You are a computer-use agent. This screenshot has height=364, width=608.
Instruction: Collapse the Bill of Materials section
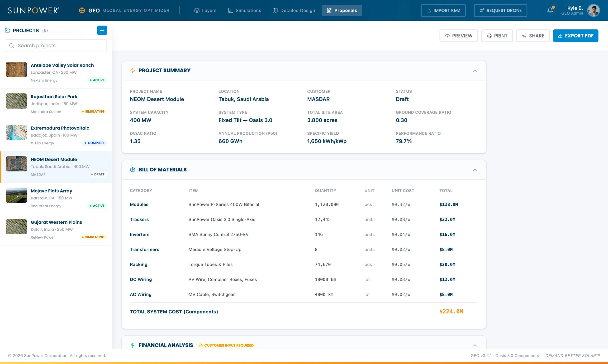[475, 170]
